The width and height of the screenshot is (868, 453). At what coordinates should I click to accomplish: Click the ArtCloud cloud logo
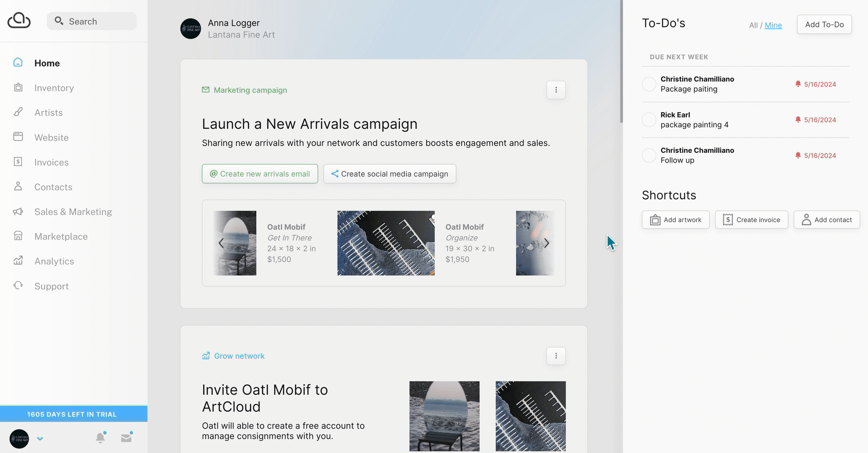click(19, 21)
